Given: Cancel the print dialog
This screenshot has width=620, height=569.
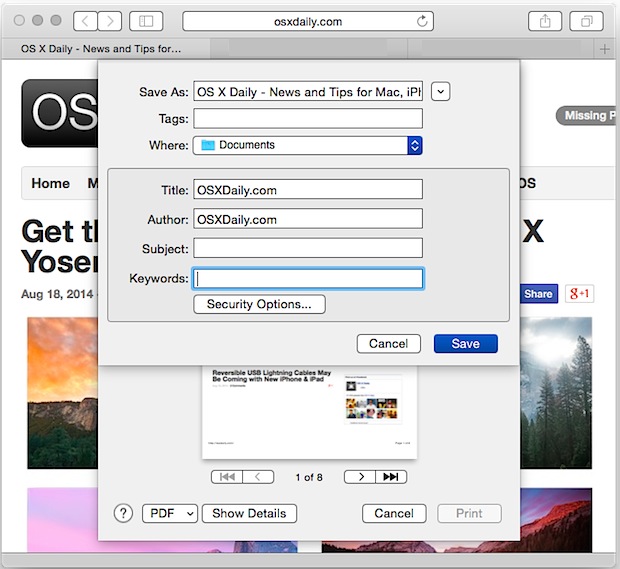Looking at the screenshot, I should [x=394, y=513].
